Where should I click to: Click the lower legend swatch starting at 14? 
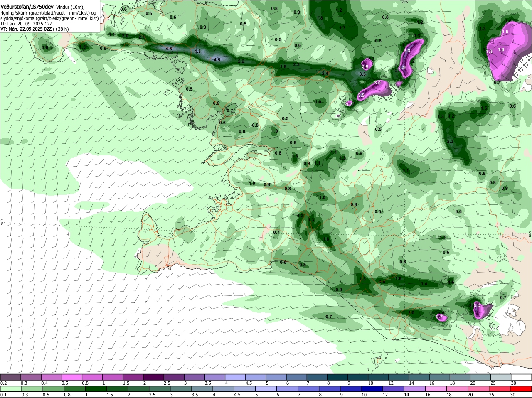[415, 389]
